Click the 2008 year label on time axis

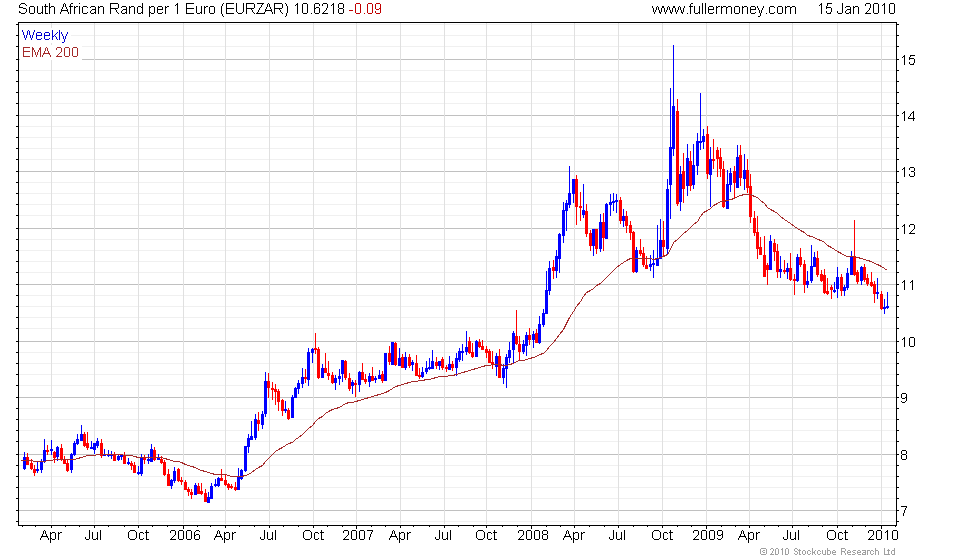532,536
